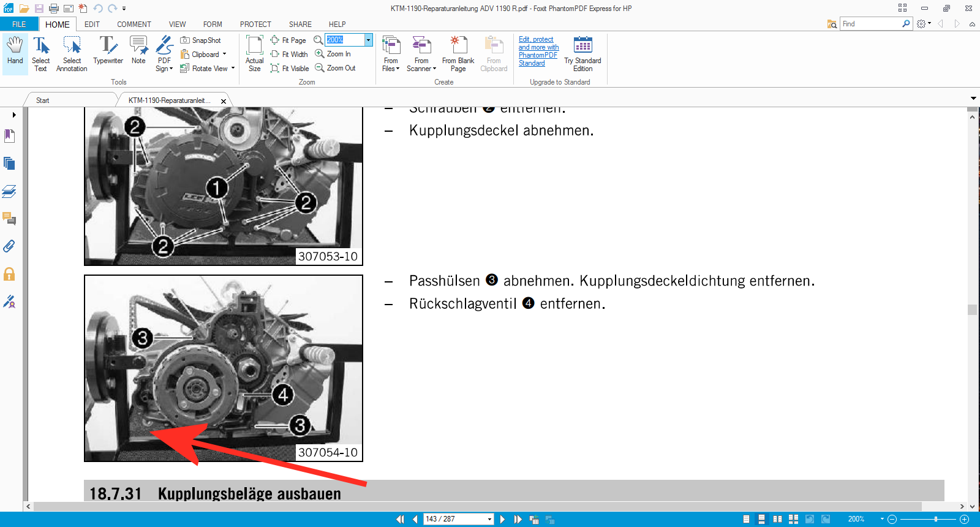980x527 pixels.
Task: Open page number dropdown in status bar
Action: click(x=489, y=520)
